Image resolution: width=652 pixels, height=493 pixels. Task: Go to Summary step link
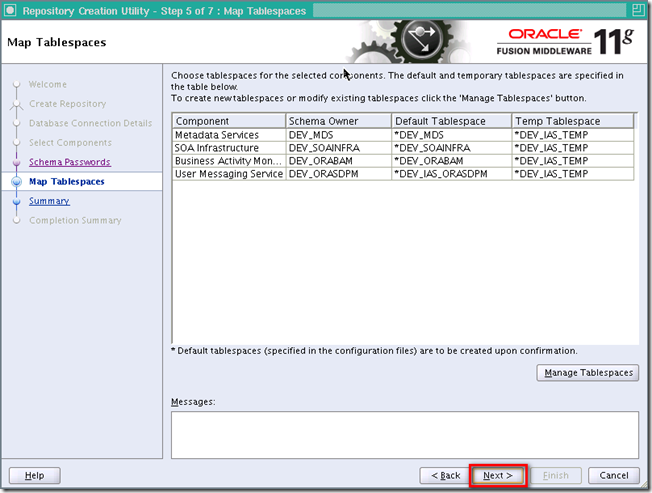click(x=49, y=201)
